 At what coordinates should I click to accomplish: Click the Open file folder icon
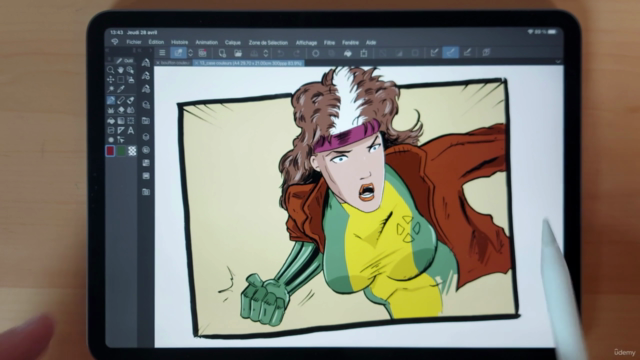pyautogui.click(x=238, y=53)
